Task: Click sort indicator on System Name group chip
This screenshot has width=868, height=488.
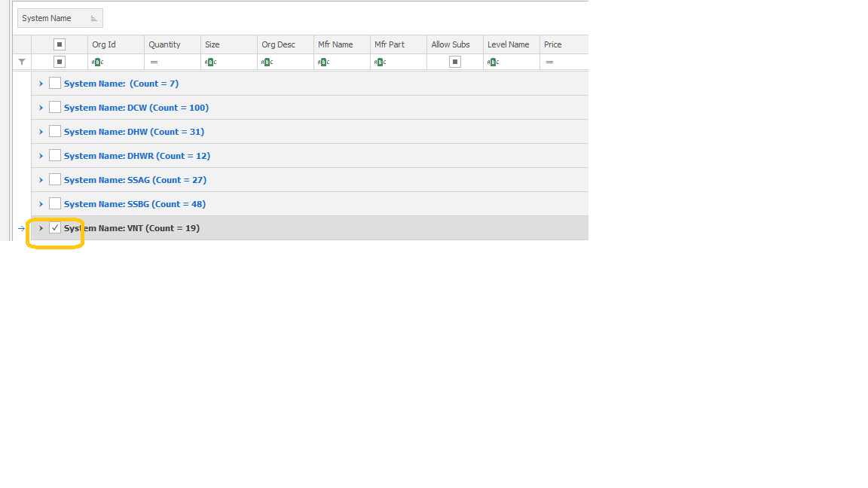Action: (93, 18)
